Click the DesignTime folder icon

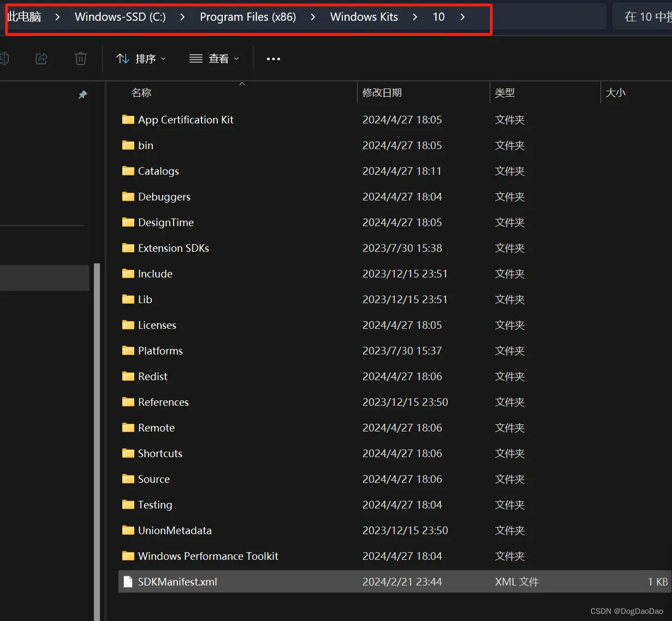pyautogui.click(x=128, y=222)
